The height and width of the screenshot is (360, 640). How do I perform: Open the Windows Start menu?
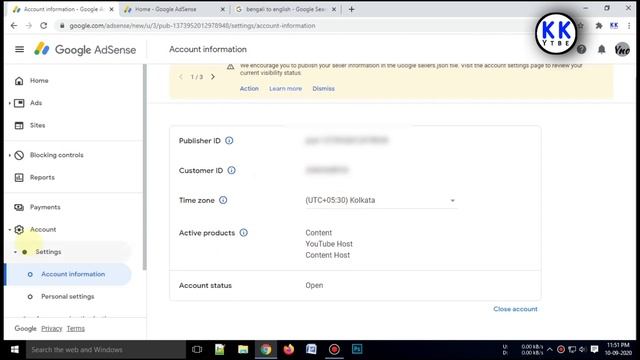pos(15,350)
